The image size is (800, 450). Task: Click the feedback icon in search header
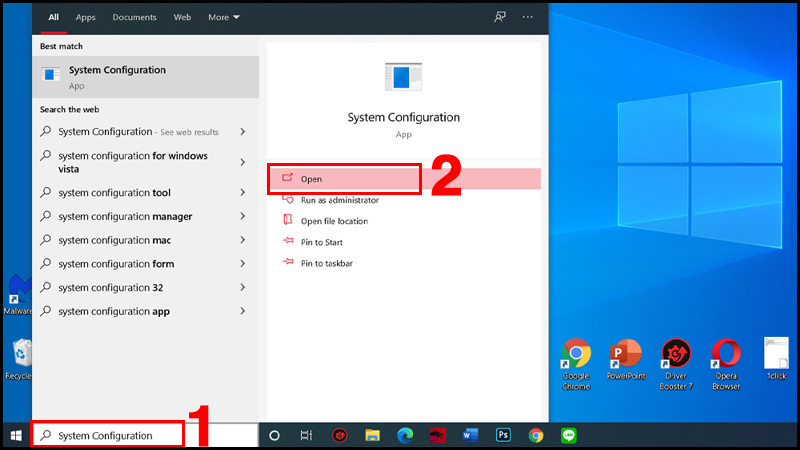pyautogui.click(x=499, y=17)
